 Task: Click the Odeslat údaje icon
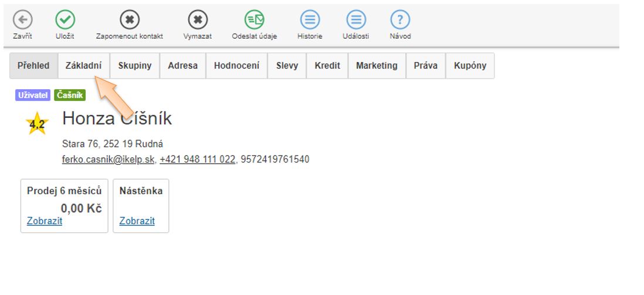click(x=255, y=21)
